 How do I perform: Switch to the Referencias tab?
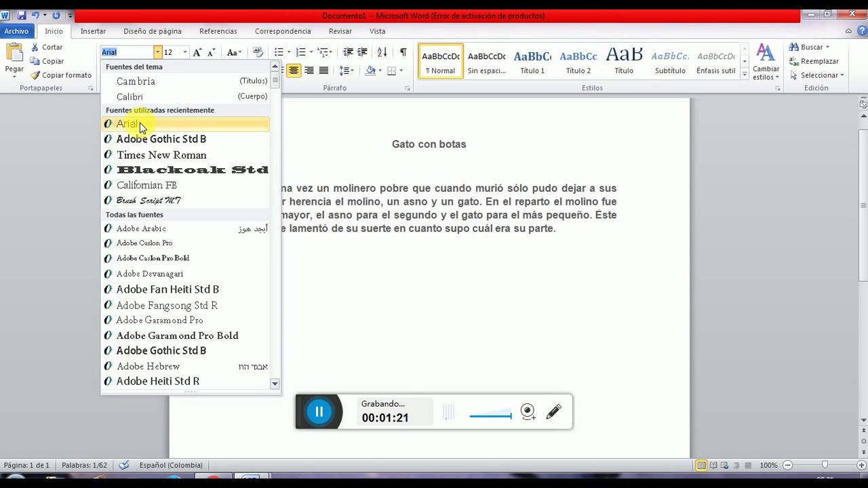click(x=218, y=31)
